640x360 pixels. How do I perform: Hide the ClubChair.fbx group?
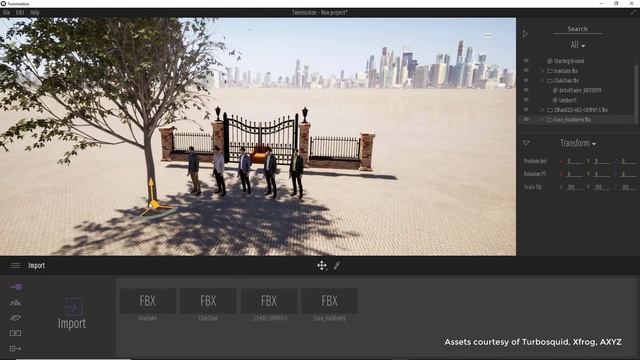pyautogui.click(x=526, y=80)
